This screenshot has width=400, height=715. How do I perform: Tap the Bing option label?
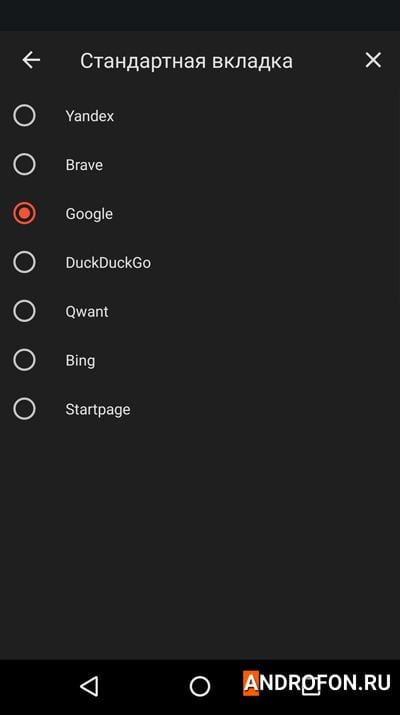(80, 361)
